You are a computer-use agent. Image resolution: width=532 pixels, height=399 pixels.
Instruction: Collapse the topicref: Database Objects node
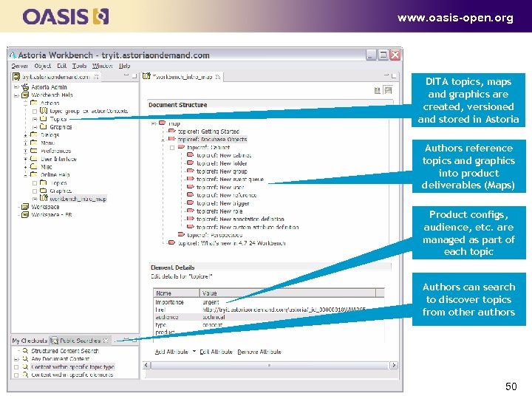click(163, 140)
